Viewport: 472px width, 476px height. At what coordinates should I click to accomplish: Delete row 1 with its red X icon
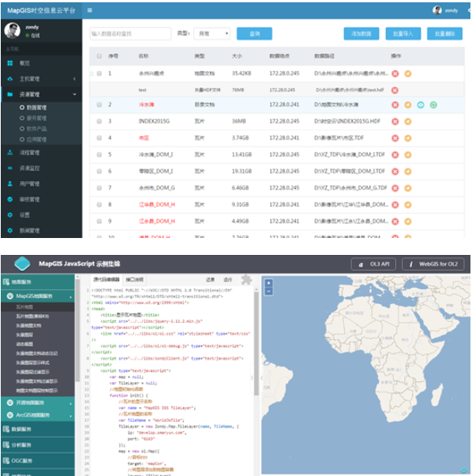point(395,73)
